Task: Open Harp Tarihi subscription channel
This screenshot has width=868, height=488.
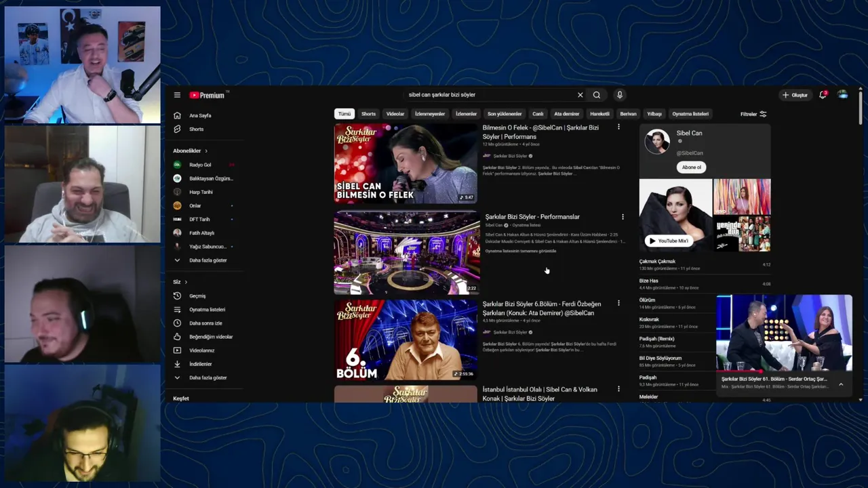Action: pyautogui.click(x=201, y=192)
